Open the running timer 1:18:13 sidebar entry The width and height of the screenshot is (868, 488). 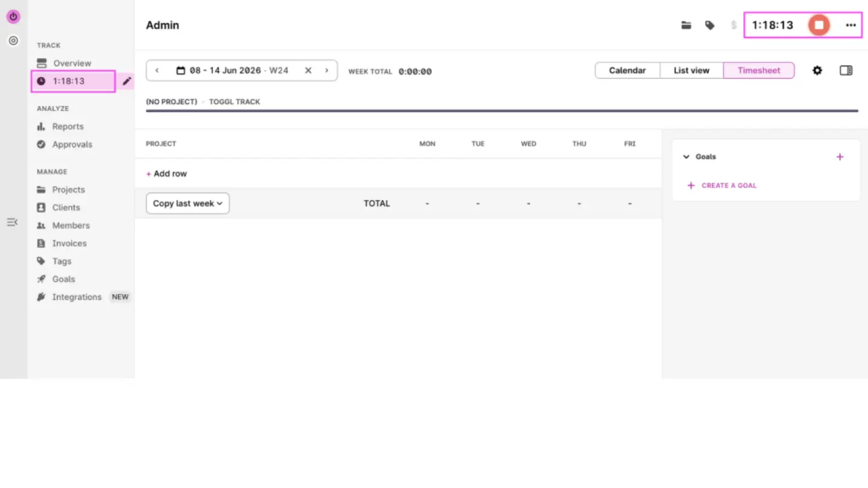click(x=73, y=81)
